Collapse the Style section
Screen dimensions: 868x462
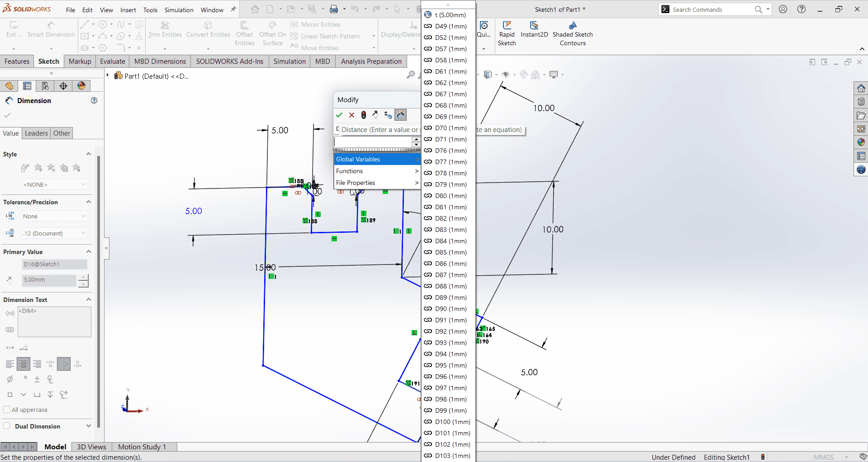[x=89, y=154]
